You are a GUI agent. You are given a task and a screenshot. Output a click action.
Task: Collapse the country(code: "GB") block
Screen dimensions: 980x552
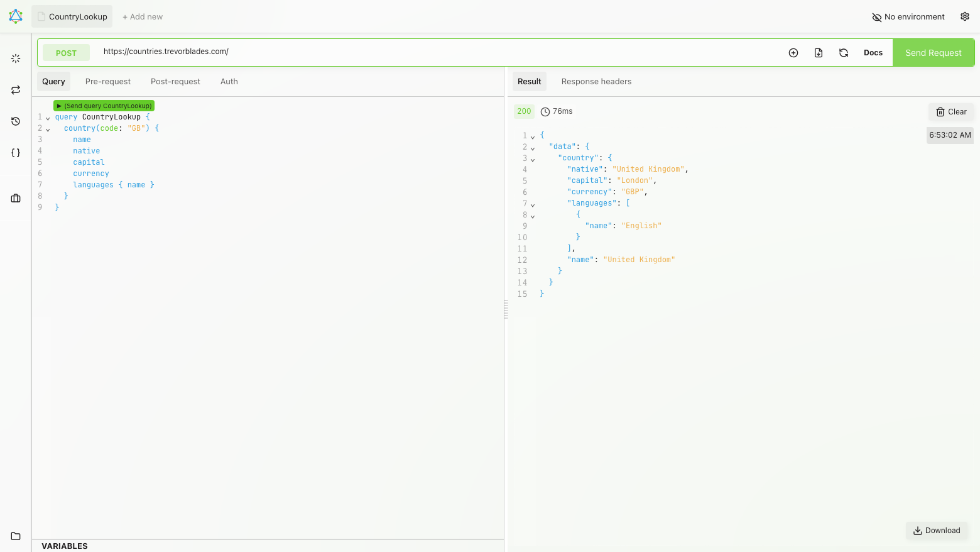[x=48, y=130]
